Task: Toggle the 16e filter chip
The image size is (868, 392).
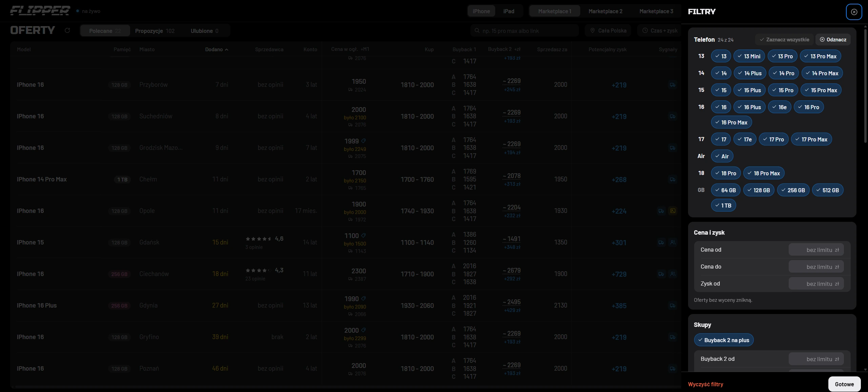Action: click(x=780, y=107)
